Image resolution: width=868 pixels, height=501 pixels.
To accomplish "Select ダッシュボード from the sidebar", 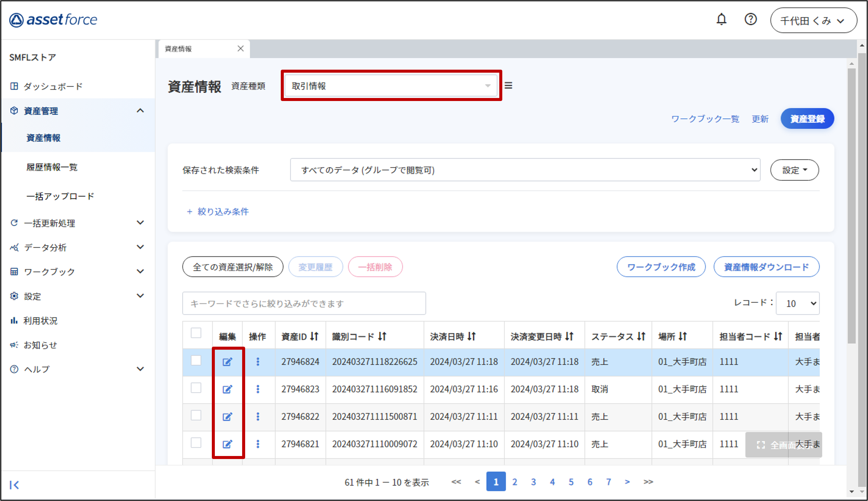I will (53, 86).
